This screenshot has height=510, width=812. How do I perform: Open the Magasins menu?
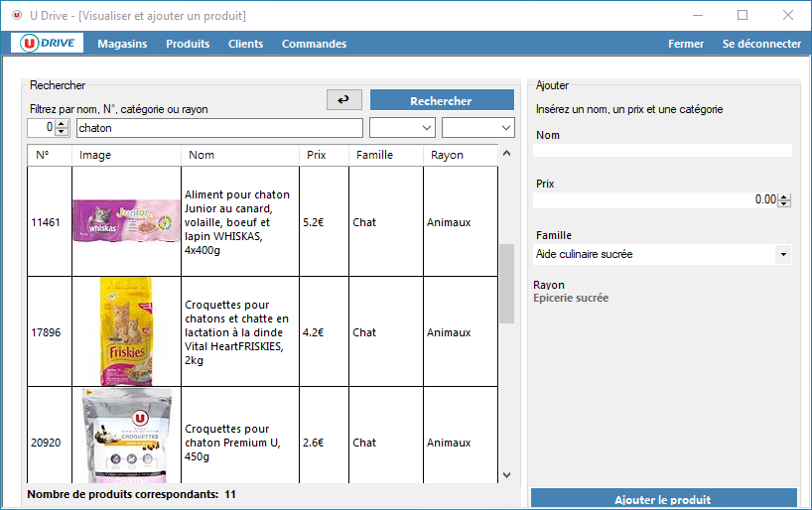point(122,44)
